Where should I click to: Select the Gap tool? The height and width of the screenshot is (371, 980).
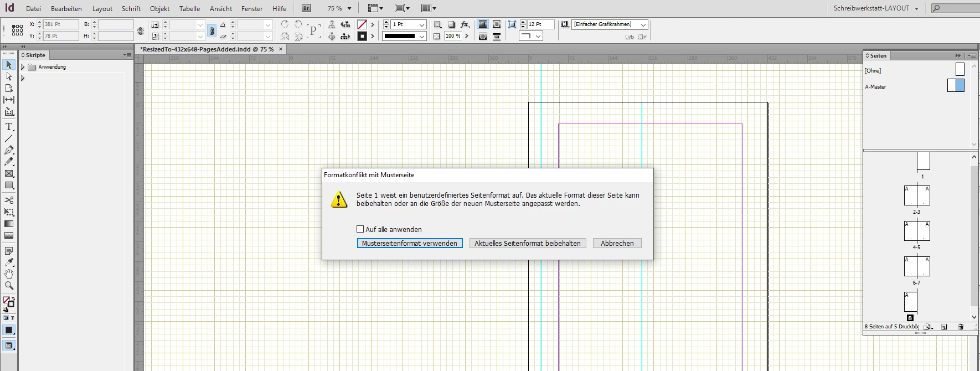point(9,100)
